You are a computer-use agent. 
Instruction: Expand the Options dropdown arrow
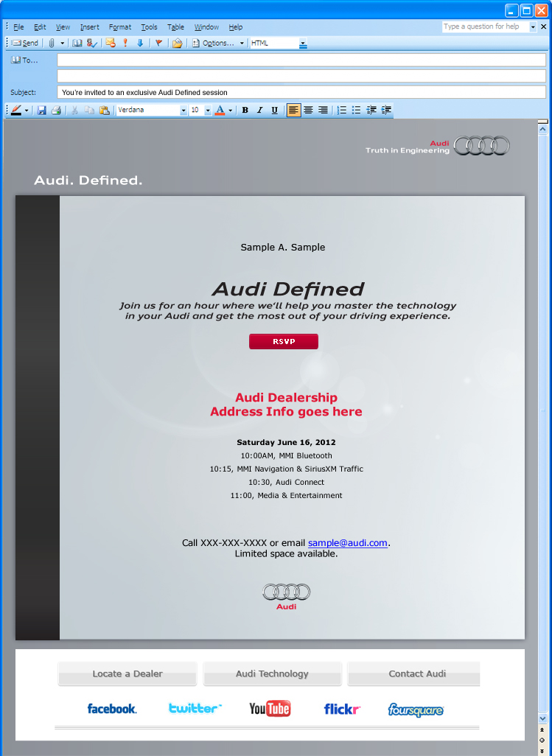click(x=242, y=43)
